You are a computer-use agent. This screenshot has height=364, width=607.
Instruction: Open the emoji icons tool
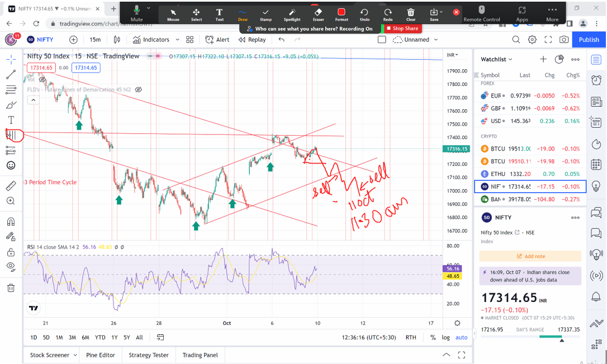pos(11,166)
